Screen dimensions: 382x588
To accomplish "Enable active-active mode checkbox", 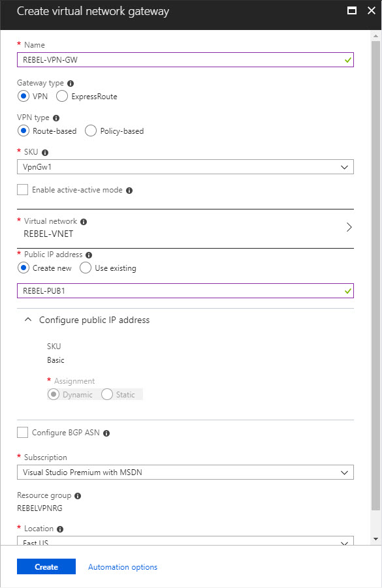I will [x=23, y=189].
